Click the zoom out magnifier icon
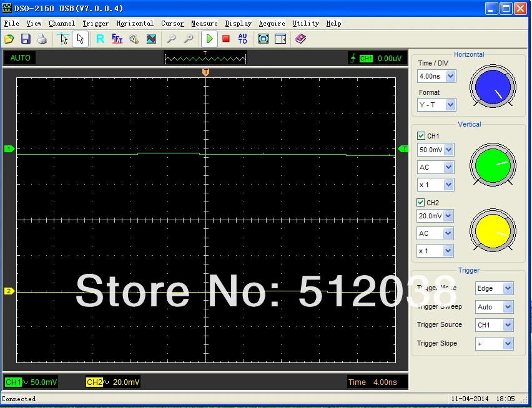The width and height of the screenshot is (532, 408). 171,39
